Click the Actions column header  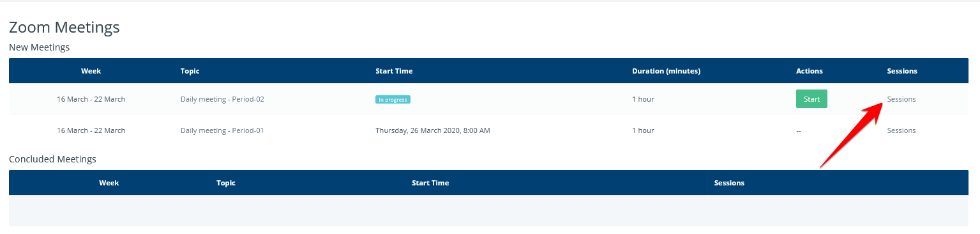click(x=810, y=71)
